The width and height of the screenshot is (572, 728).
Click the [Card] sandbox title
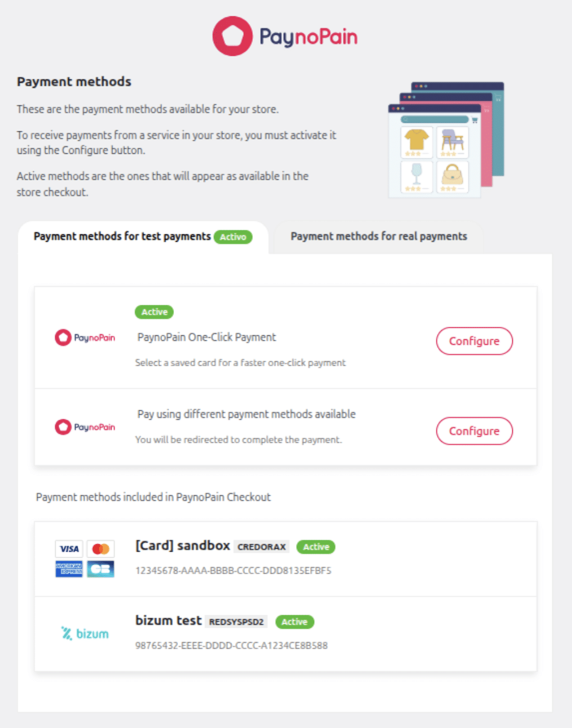click(182, 545)
